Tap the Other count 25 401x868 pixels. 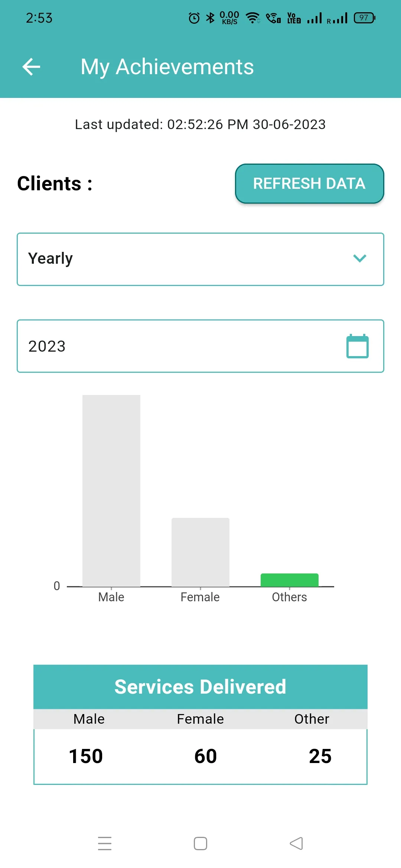(x=320, y=756)
